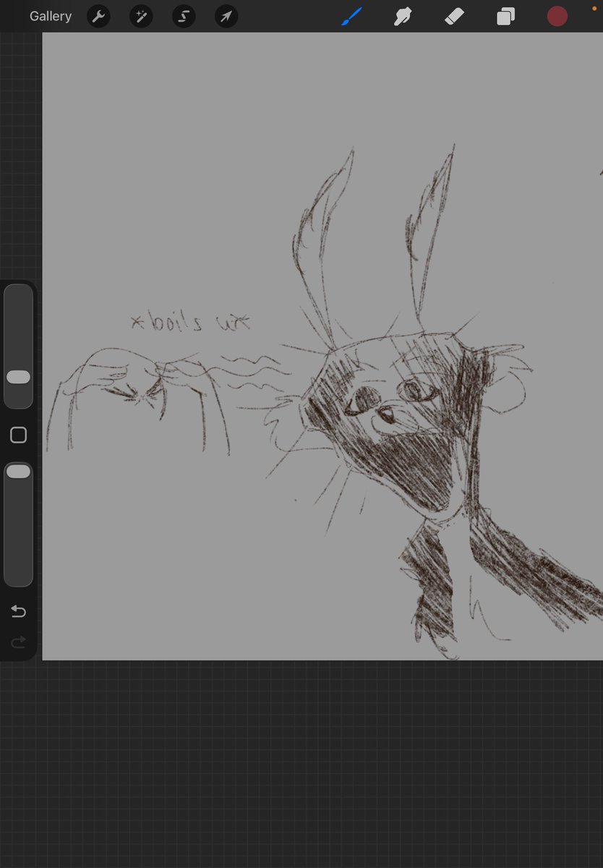
Task: Open the Actions wrench menu
Action: pyautogui.click(x=98, y=16)
